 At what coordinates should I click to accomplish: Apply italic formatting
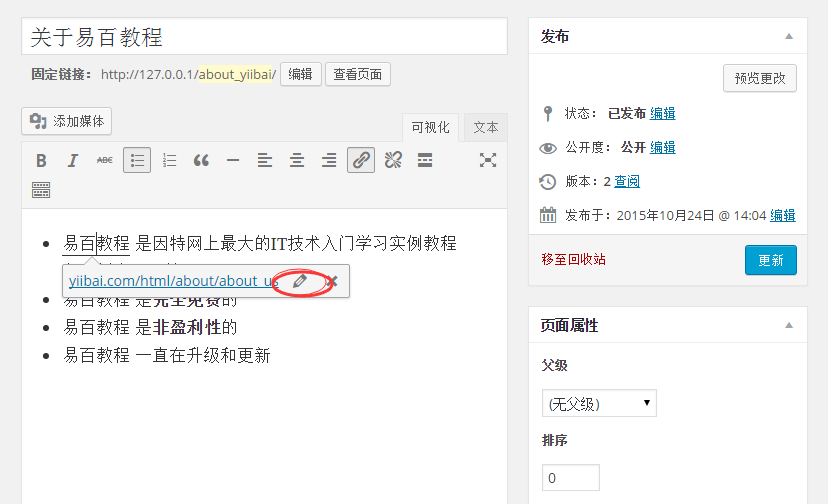point(73,160)
